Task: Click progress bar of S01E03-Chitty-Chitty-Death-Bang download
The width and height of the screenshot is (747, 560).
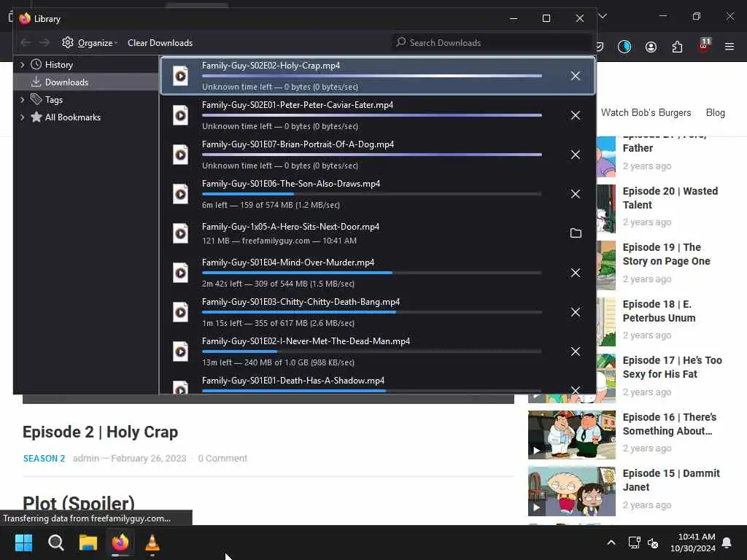Action: coord(371,312)
